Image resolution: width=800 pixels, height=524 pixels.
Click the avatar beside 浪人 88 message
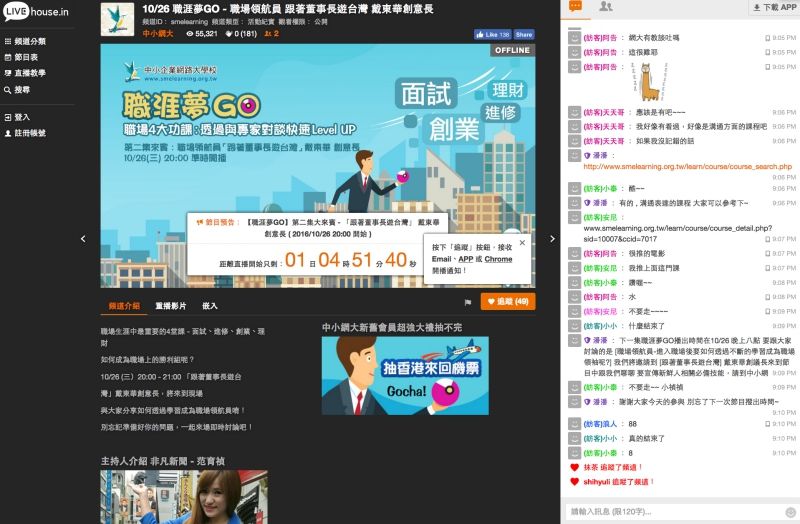(x=574, y=424)
